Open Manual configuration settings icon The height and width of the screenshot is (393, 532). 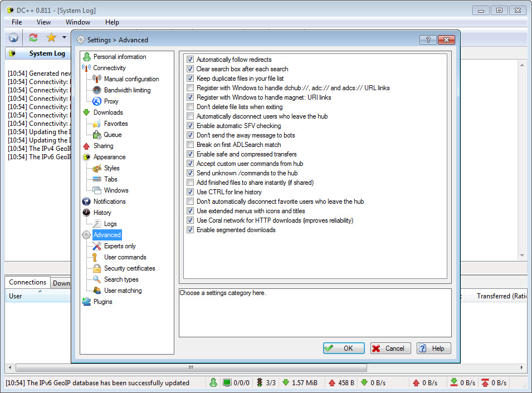click(97, 79)
